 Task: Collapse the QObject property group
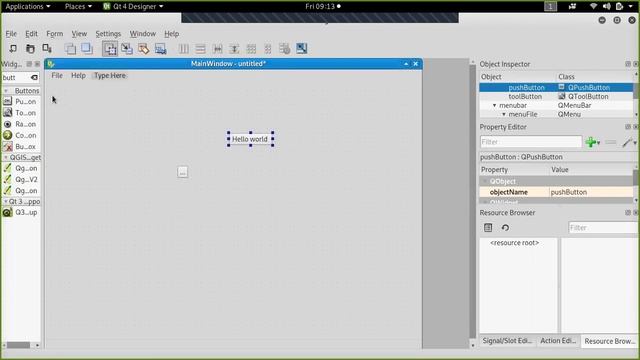(x=485, y=181)
